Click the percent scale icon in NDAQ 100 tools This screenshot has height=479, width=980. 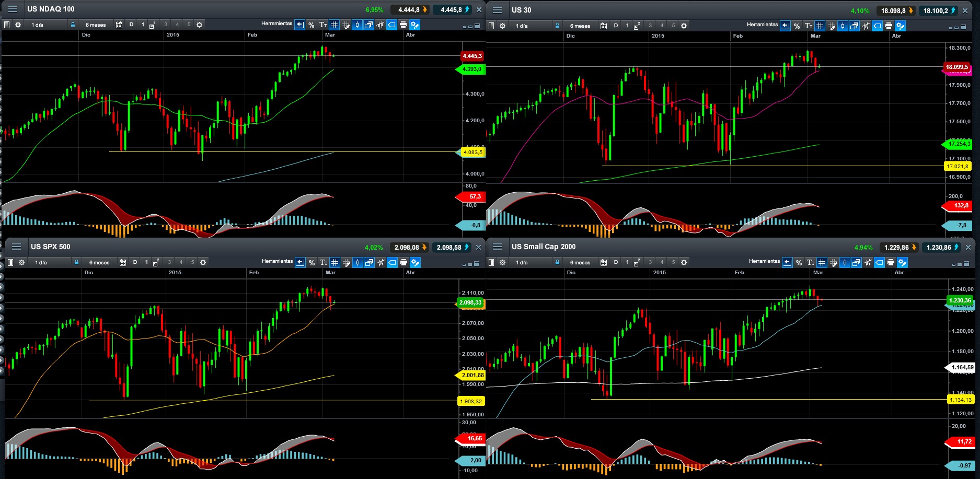[x=312, y=25]
